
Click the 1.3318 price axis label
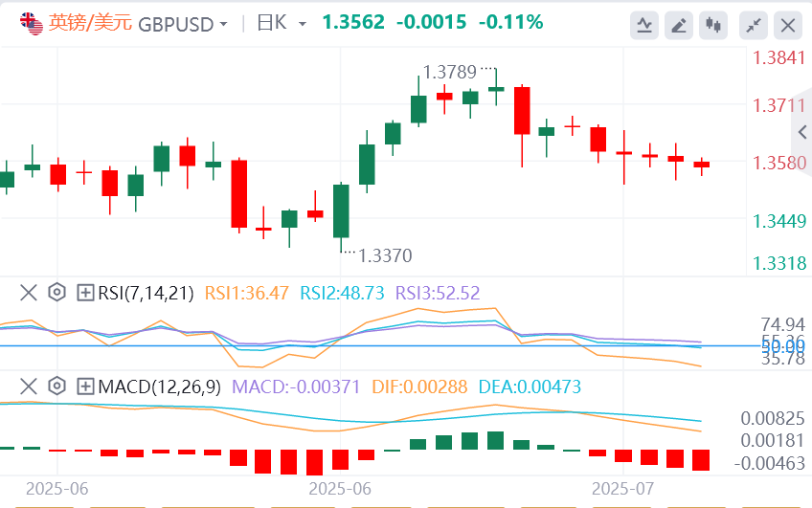[x=778, y=263]
